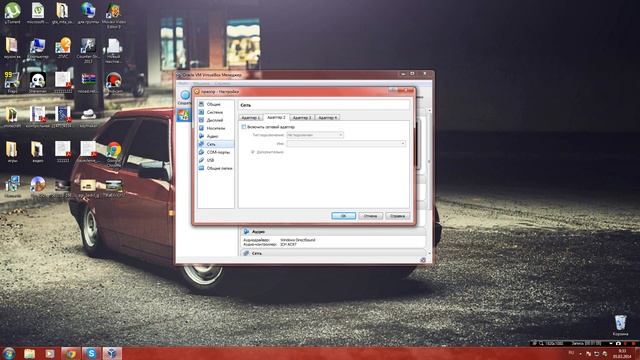Click the Справка button
The image size is (640, 360).
398,216
